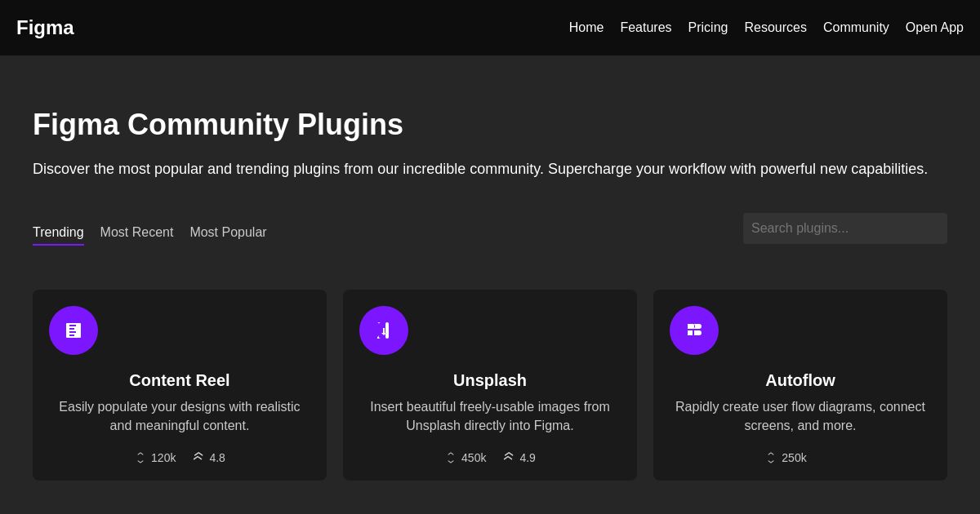Switch to the Most Recent tab
The height and width of the screenshot is (514, 980).
pos(136,233)
